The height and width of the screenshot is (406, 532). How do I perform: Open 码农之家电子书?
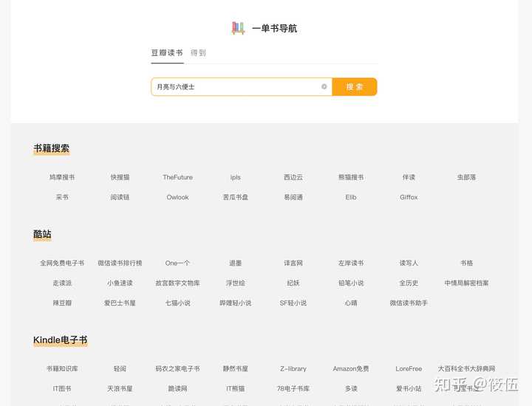tap(177, 368)
